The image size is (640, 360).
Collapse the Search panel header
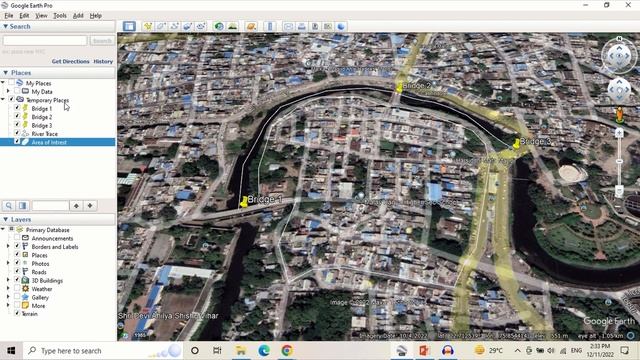tap(58, 26)
